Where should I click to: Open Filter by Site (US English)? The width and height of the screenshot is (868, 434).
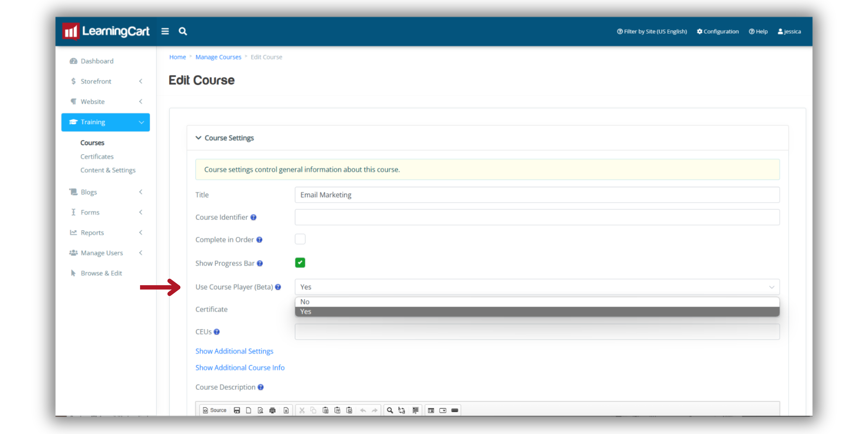coord(652,31)
